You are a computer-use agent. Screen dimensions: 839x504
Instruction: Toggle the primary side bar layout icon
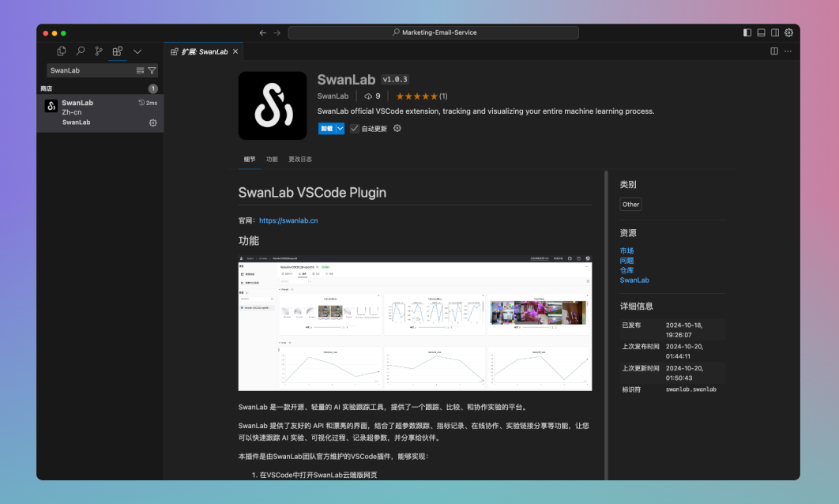(x=747, y=32)
